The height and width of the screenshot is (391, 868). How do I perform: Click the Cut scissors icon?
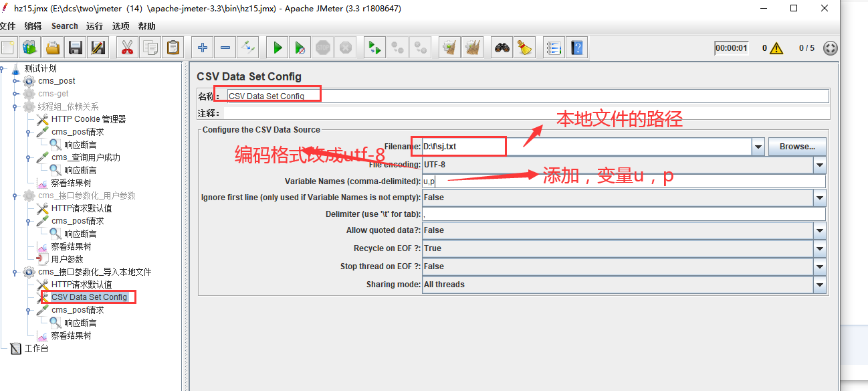[127, 48]
